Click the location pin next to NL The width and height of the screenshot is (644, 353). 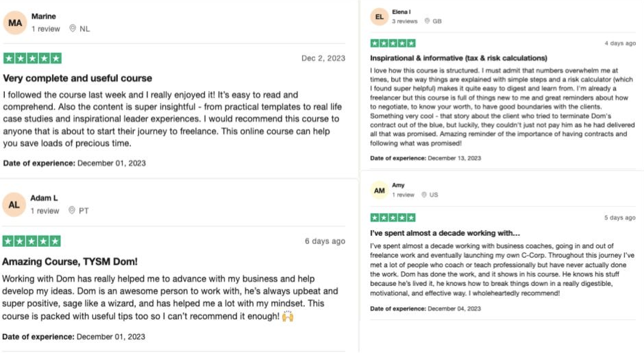point(72,28)
